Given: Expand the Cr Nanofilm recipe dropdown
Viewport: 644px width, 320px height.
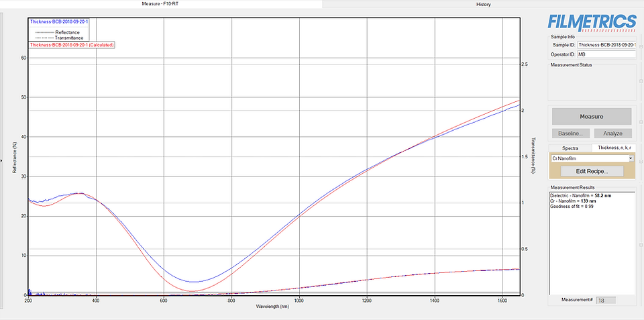Looking at the screenshot, I should 630,159.
